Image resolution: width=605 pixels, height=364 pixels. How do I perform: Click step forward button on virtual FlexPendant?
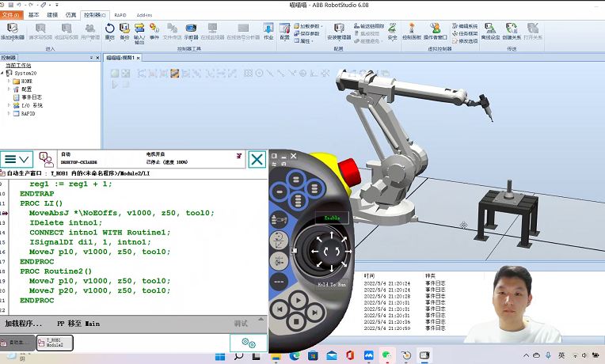point(314,312)
